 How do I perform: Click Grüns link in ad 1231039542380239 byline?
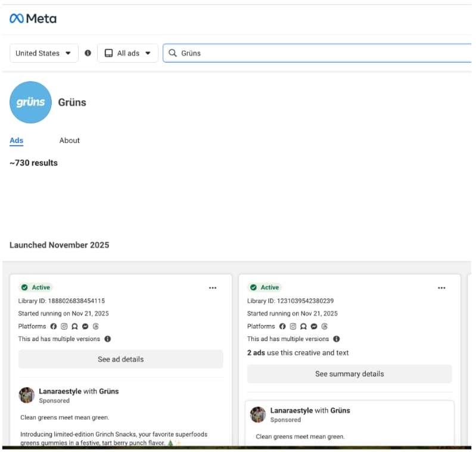[x=340, y=410]
